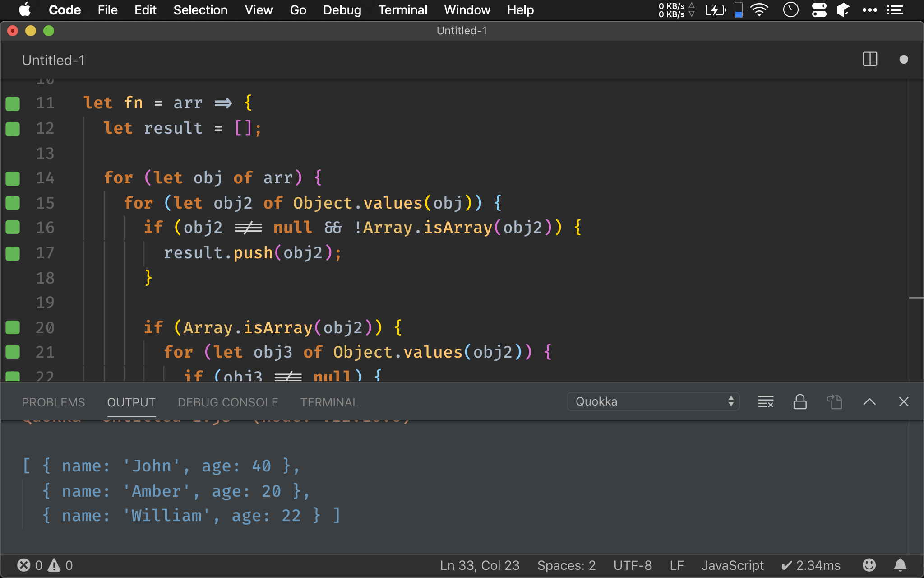The width and height of the screenshot is (924, 578).
Task: Click the Amber output line
Action: pos(176,491)
